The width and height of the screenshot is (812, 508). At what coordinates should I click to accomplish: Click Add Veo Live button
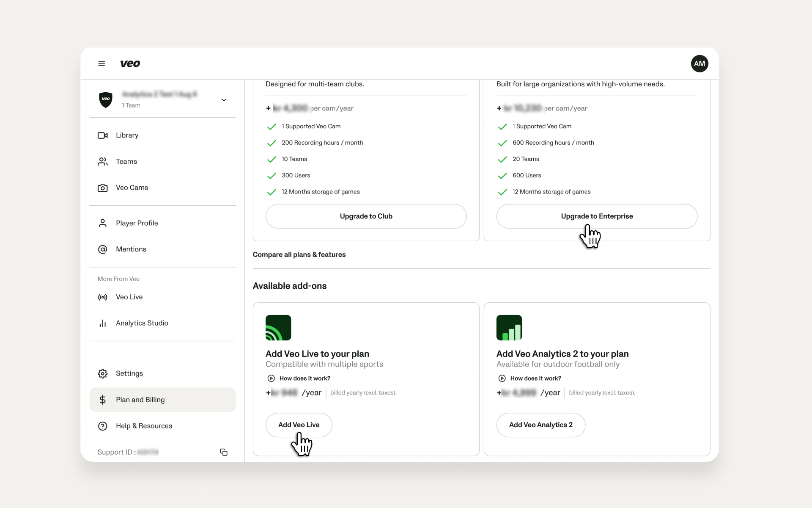[299, 425]
